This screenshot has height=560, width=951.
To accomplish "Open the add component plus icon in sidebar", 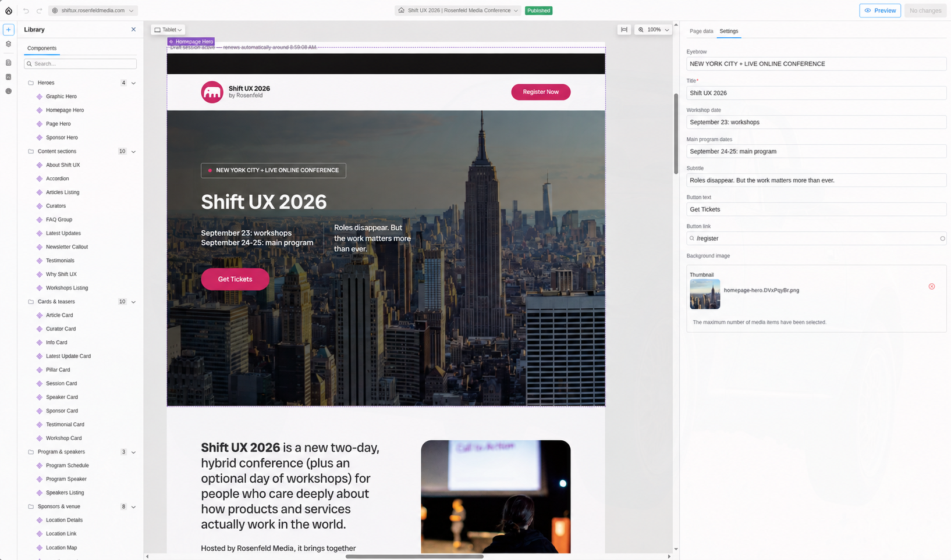I will point(9,30).
